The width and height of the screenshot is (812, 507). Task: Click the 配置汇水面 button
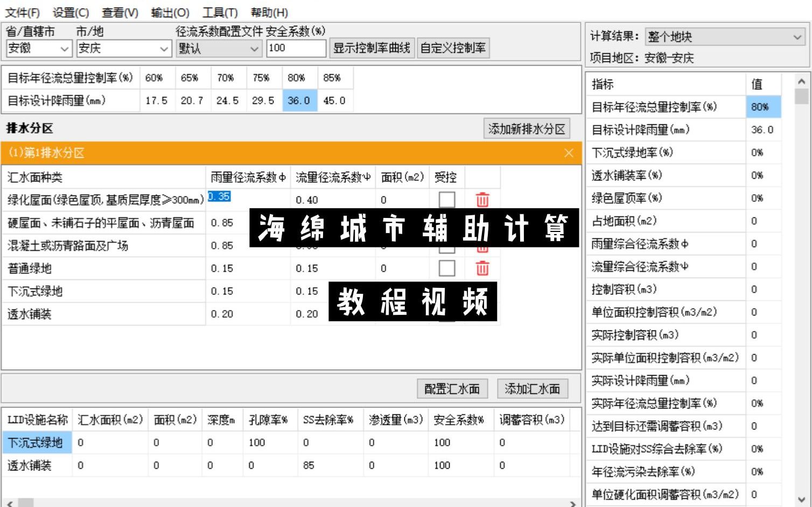452,389
